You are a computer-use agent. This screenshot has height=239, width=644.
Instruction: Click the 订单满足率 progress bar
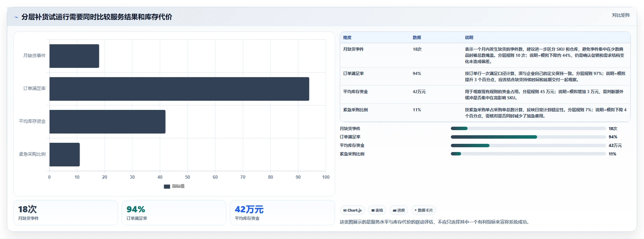point(528,137)
